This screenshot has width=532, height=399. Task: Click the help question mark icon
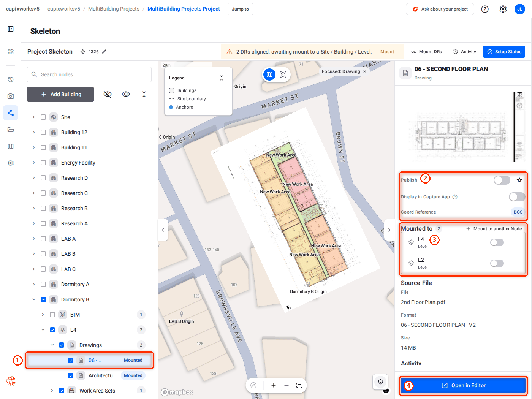click(x=485, y=9)
